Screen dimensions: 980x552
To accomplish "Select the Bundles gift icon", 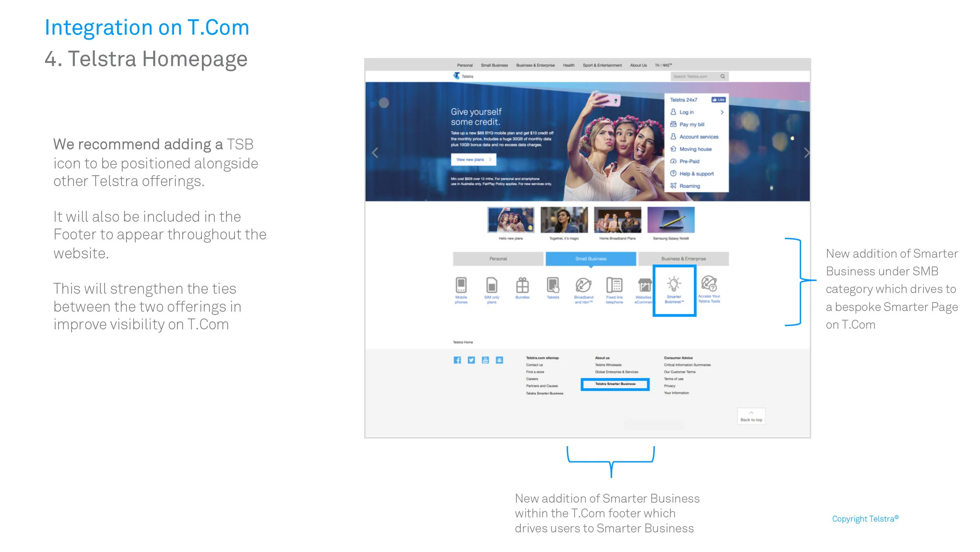I will [522, 285].
